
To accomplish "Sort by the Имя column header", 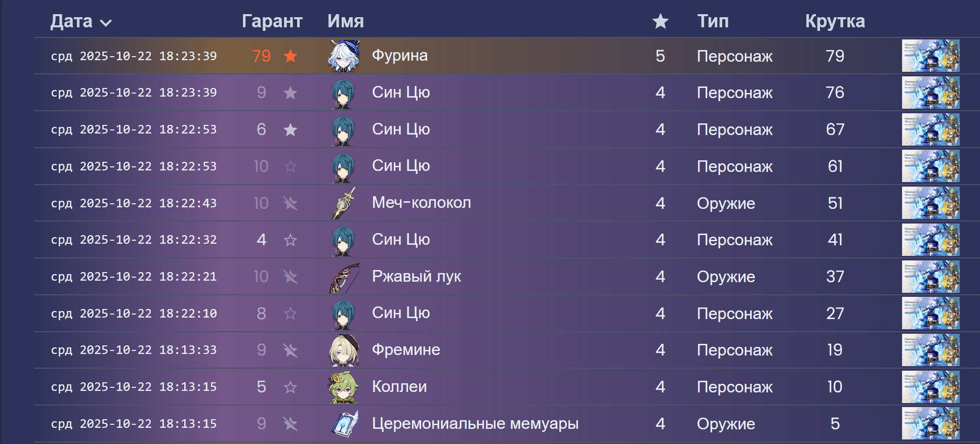I will point(345,21).
